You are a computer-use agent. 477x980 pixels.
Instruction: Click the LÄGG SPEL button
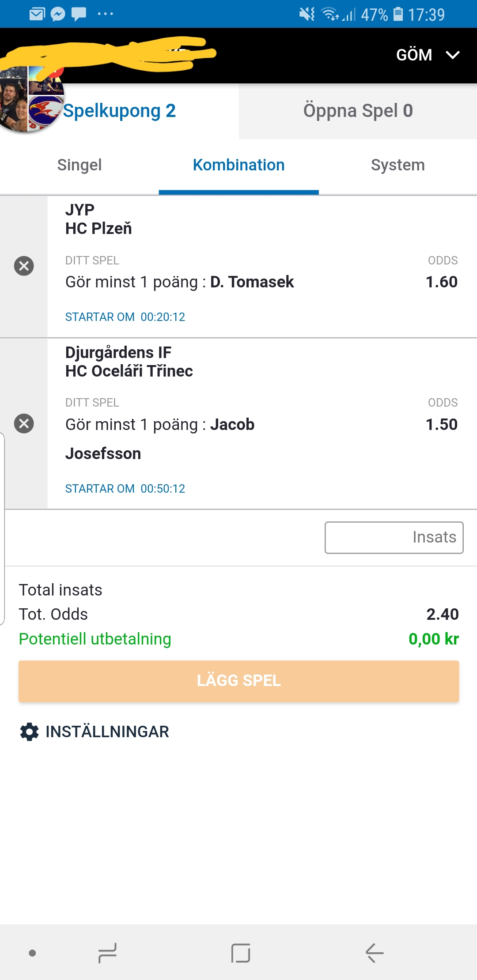tap(239, 681)
